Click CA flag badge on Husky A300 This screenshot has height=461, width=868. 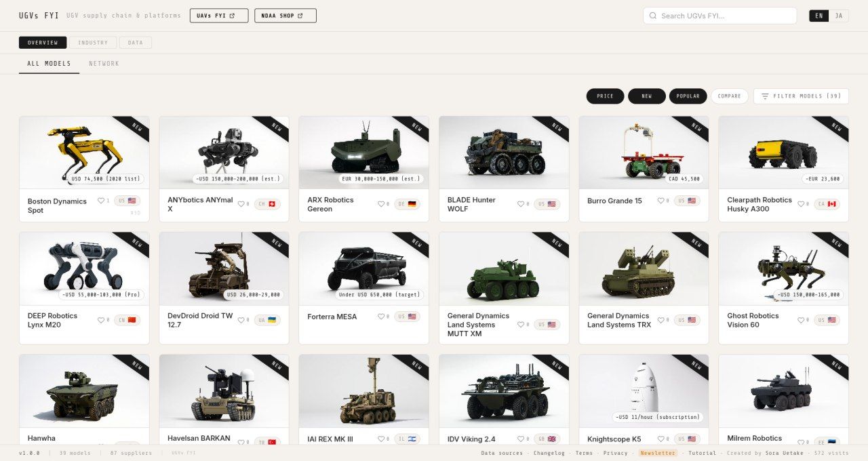827,204
